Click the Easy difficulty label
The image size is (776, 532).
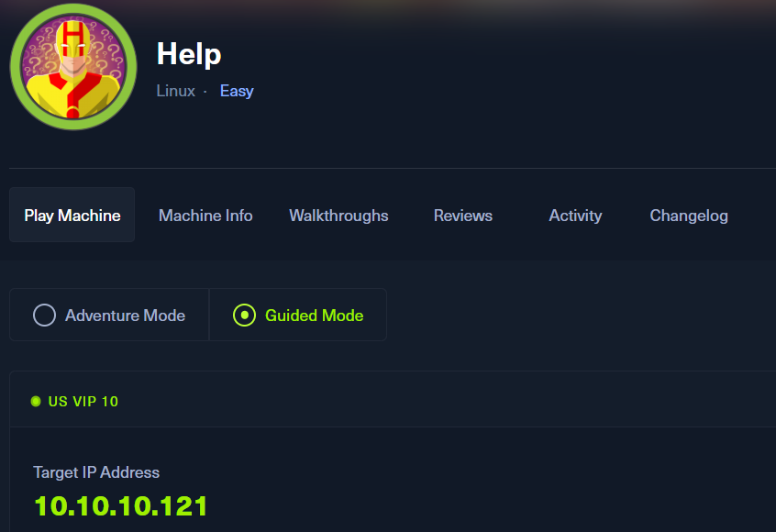[237, 91]
